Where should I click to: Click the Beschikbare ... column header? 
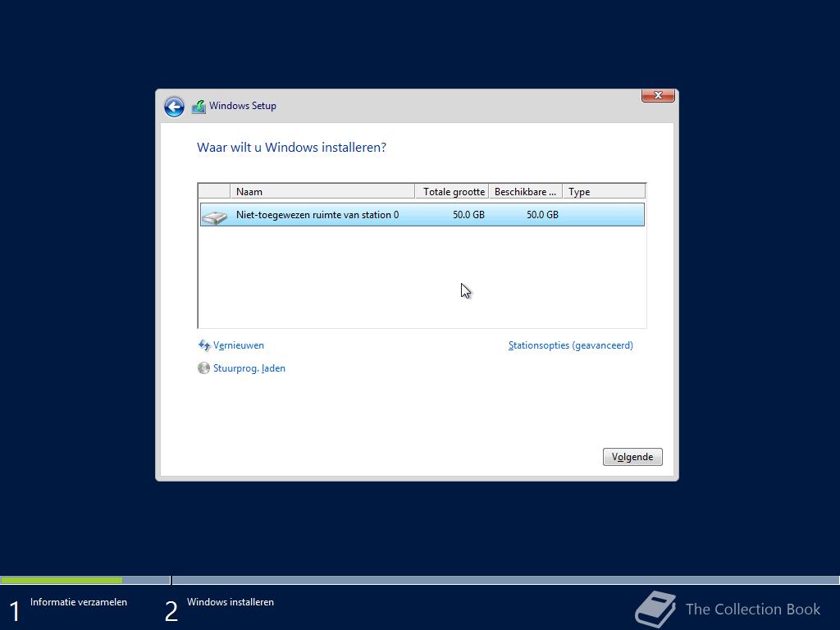pyautogui.click(x=526, y=191)
